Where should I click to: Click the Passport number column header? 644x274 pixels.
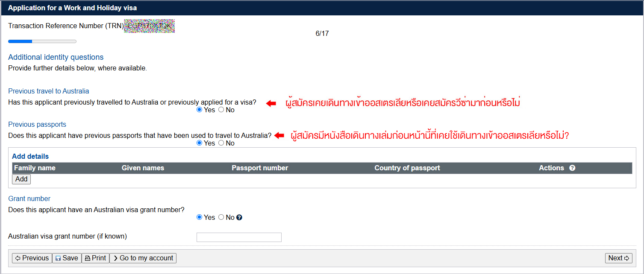coord(260,168)
